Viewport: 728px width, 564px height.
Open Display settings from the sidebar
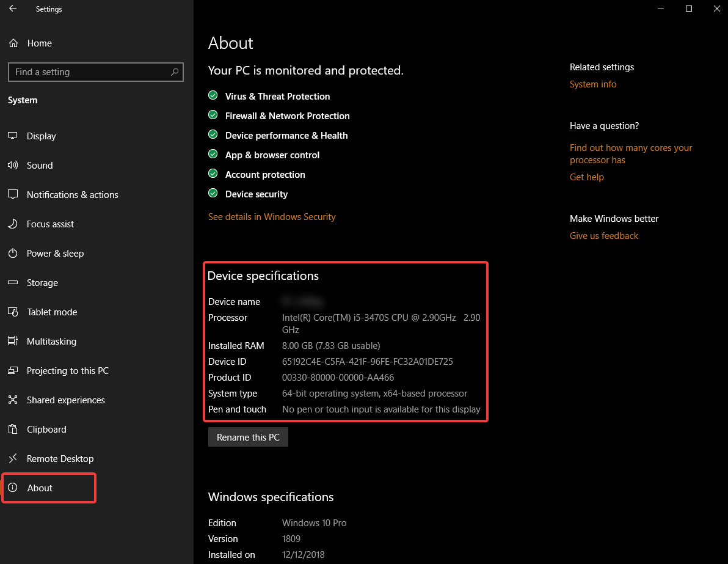click(x=42, y=136)
